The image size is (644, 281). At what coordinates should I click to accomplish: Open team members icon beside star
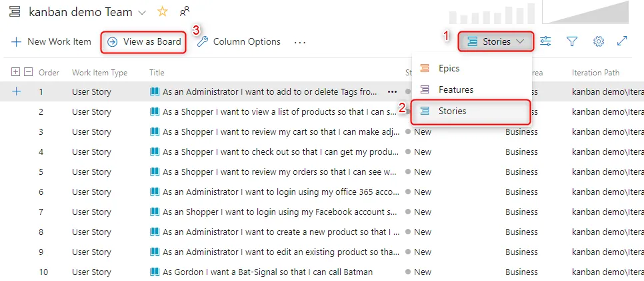[x=184, y=12]
